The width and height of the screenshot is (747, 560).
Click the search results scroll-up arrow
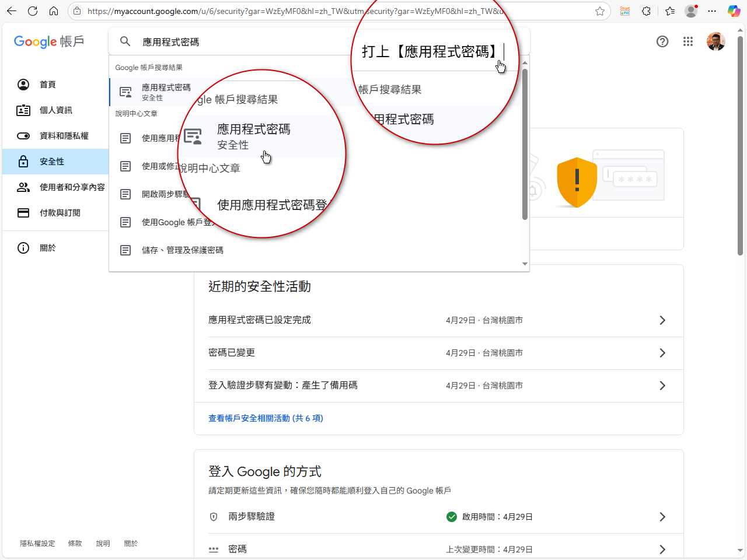coord(525,62)
